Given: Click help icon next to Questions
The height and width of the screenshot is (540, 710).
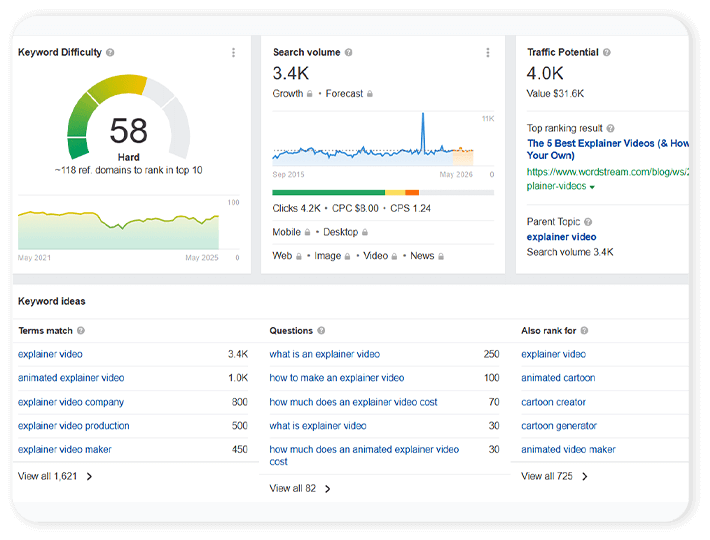Looking at the screenshot, I should 321,330.
